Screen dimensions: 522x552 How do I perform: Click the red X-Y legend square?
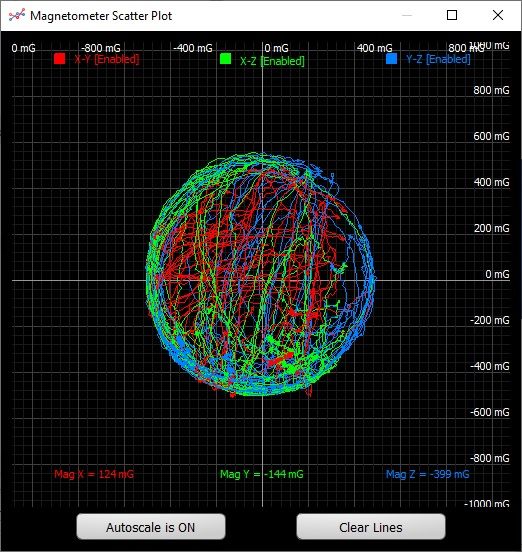point(59,58)
